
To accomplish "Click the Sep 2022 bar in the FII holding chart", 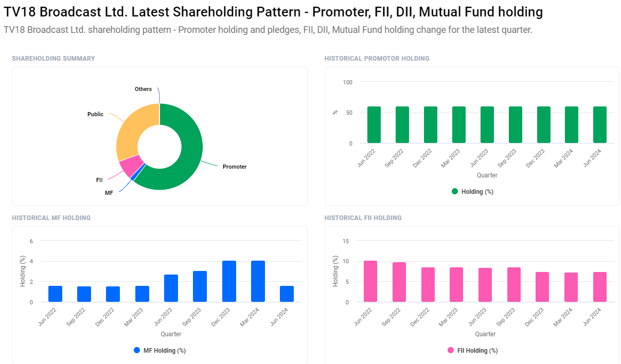I will point(399,282).
